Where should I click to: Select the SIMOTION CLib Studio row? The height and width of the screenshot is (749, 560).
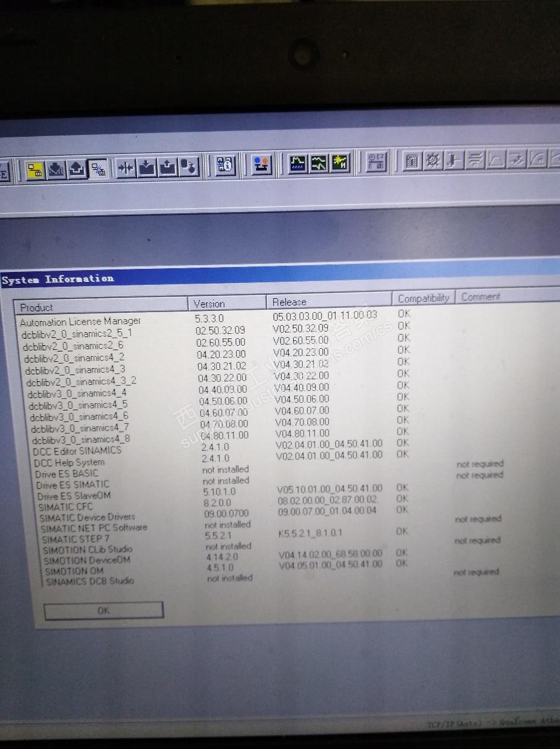click(88, 550)
